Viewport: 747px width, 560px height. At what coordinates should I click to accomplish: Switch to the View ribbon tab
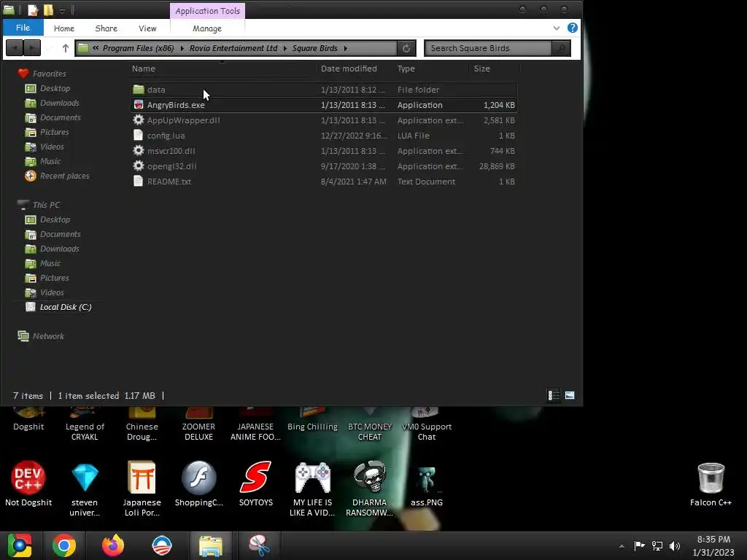point(147,28)
